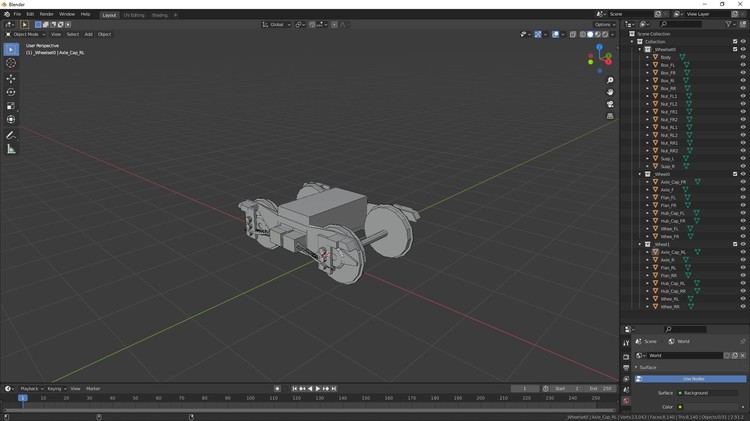Toggle visibility of Axle_R object
Image resolution: width=750 pixels, height=421 pixels.
point(742,260)
